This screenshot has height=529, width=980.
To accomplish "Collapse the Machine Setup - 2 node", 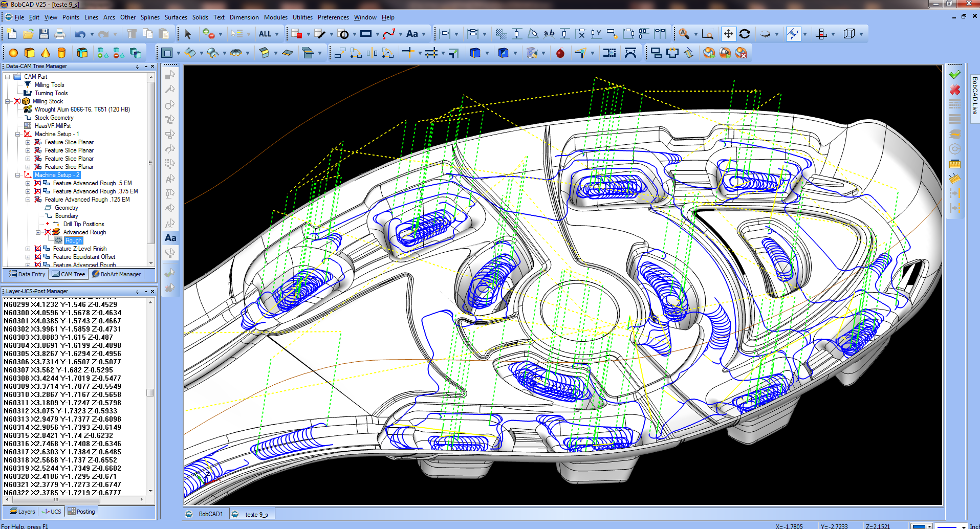I will 17,175.
